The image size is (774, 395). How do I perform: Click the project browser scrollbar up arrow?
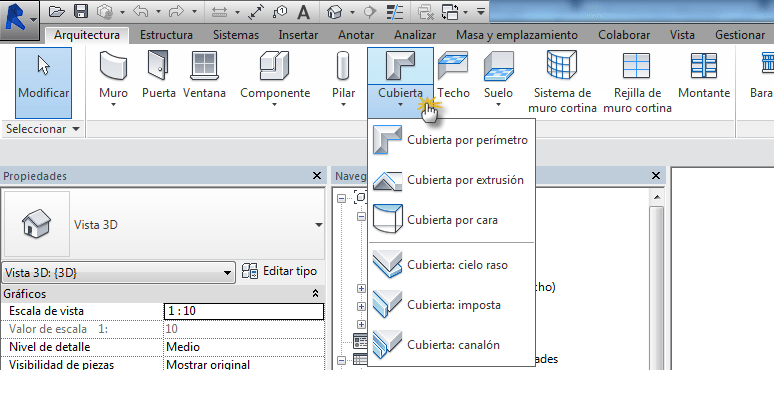657,197
